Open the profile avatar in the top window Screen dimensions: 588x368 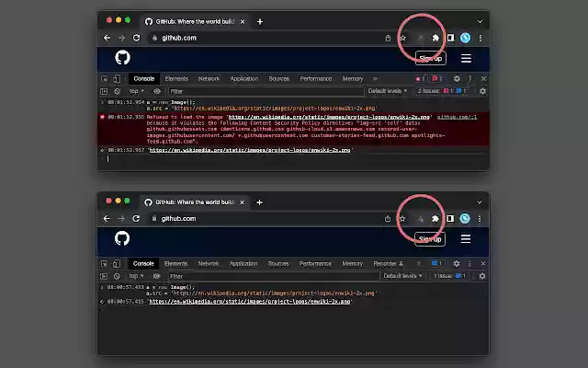pos(466,38)
